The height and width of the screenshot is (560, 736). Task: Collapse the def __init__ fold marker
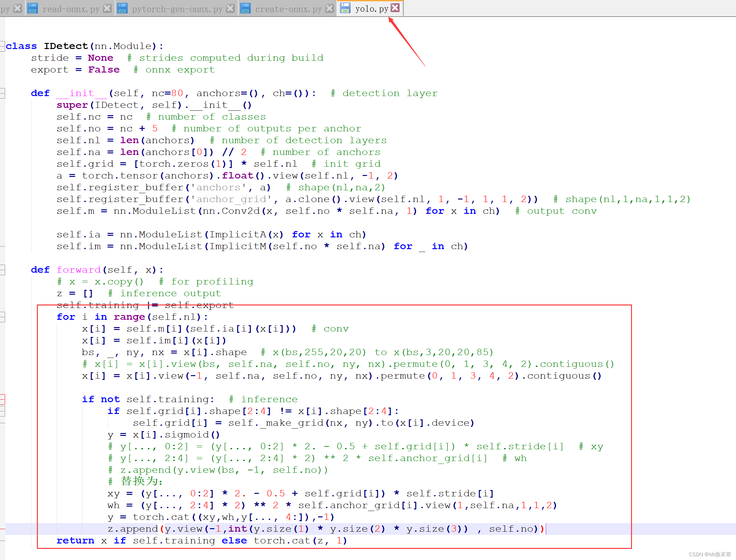(x=2, y=93)
